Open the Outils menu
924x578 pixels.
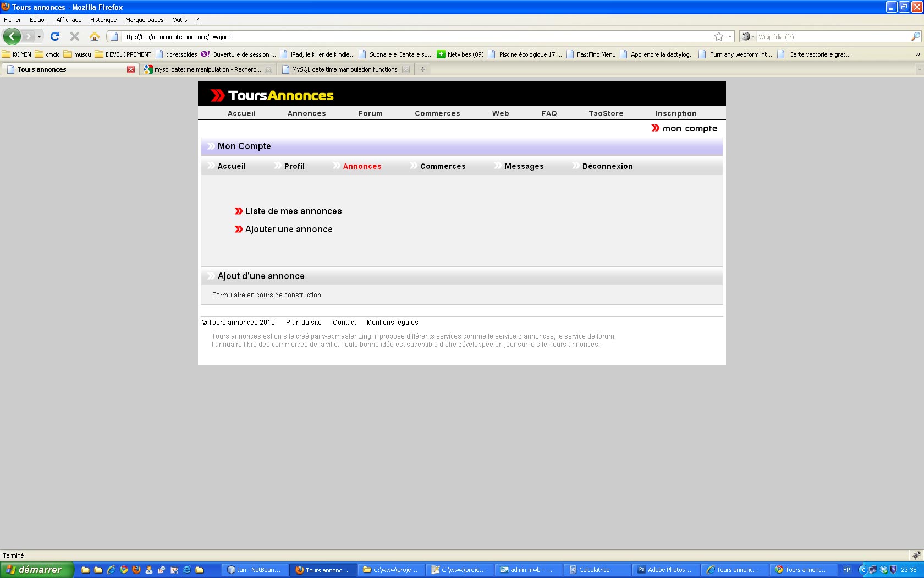(x=179, y=20)
